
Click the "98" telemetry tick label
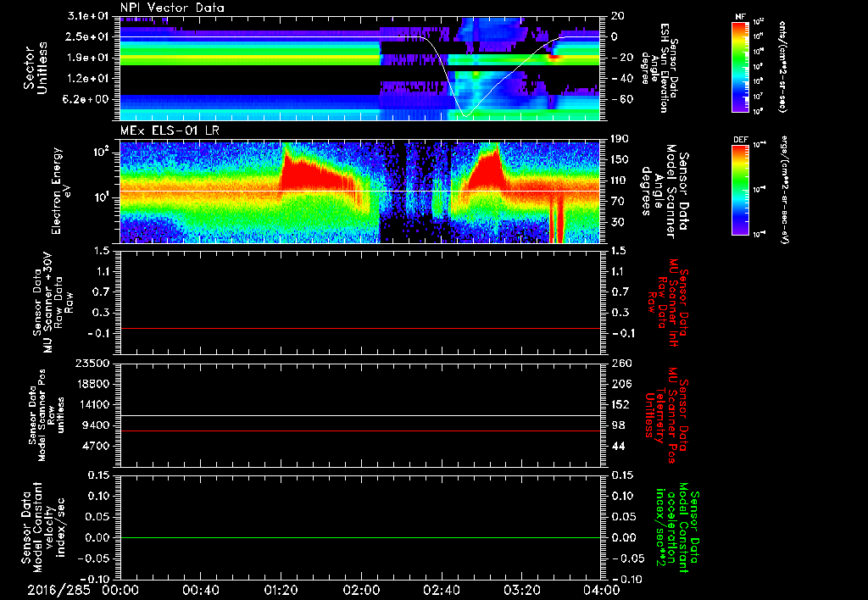click(x=618, y=425)
